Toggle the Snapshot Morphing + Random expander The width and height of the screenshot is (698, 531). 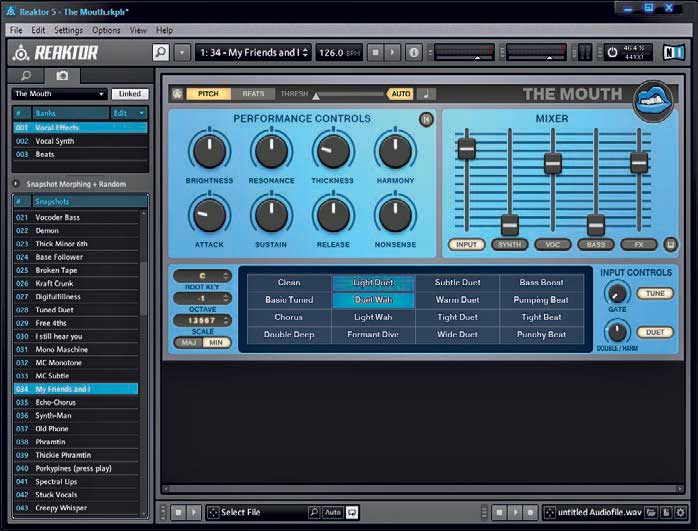click(x=16, y=183)
